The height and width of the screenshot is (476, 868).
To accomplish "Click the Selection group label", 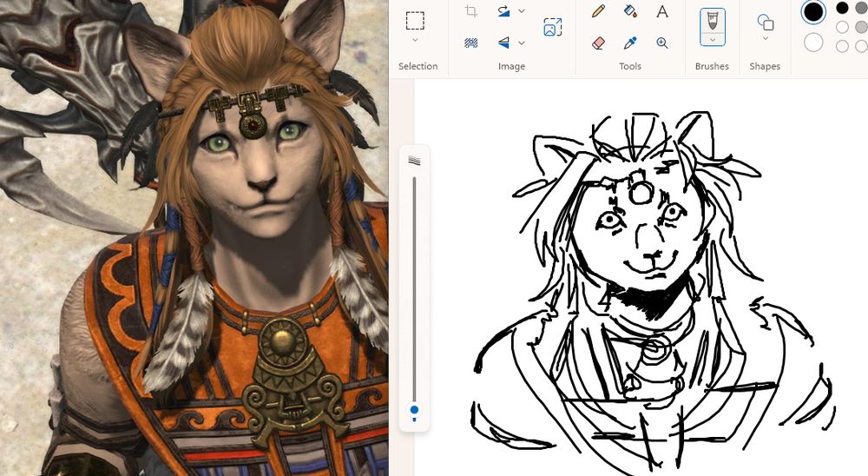I will 418,67.
